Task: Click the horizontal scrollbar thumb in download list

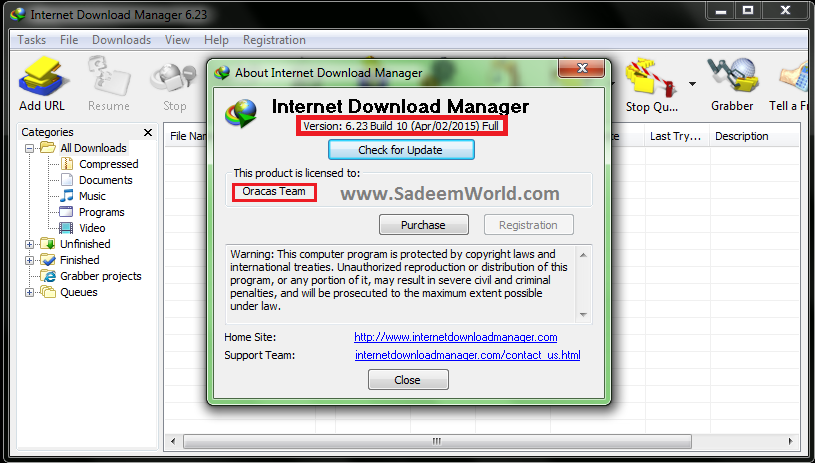Action: [437, 442]
